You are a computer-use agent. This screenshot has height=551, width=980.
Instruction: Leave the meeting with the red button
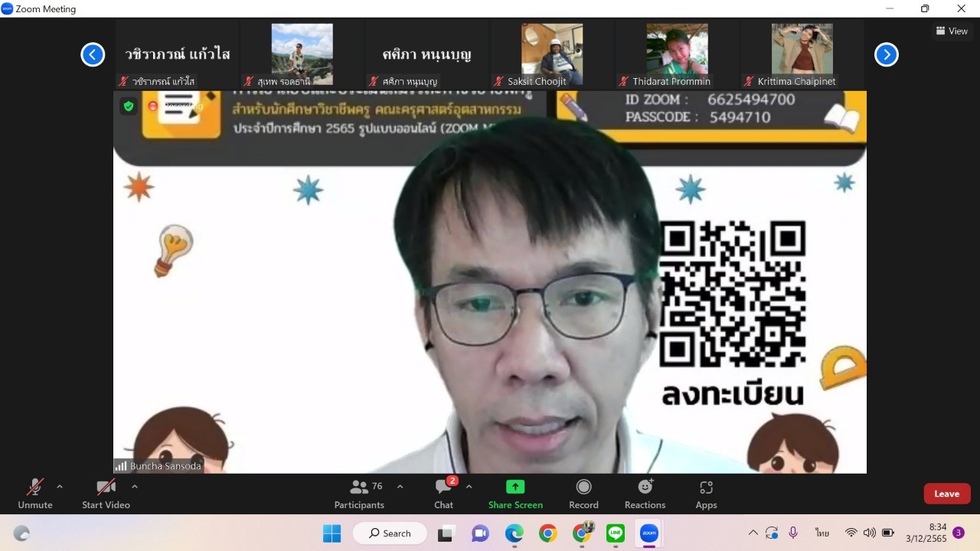947,494
